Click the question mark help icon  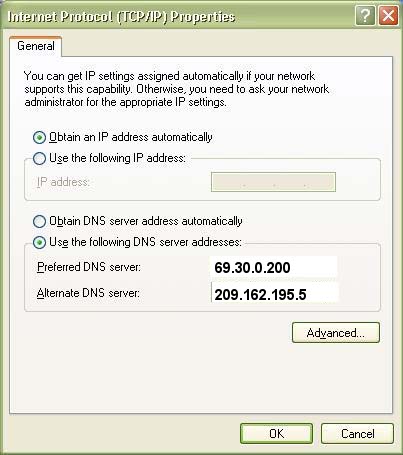pos(365,16)
